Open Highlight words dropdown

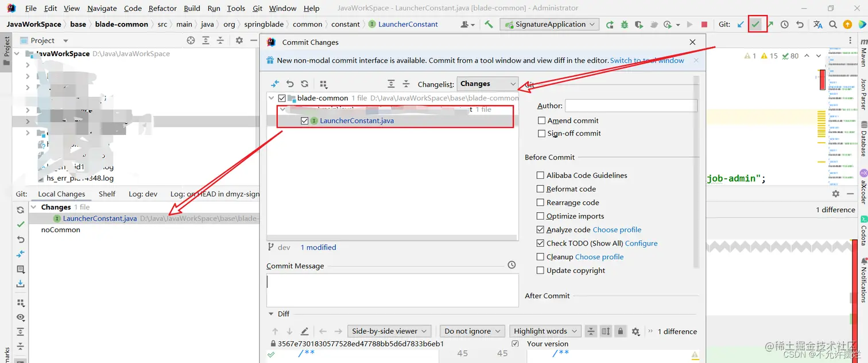(545, 331)
